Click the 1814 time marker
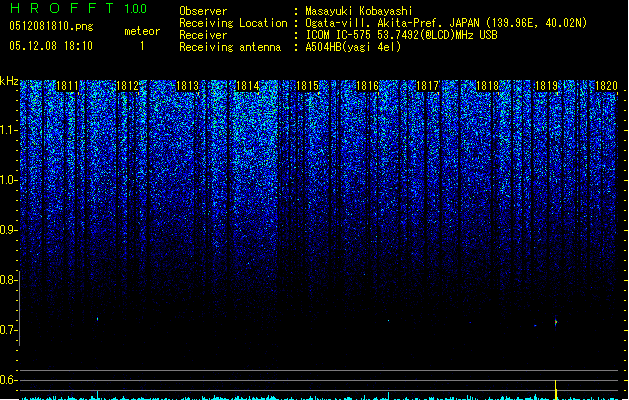This screenshot has height=400, width=629. click(248, 86)
